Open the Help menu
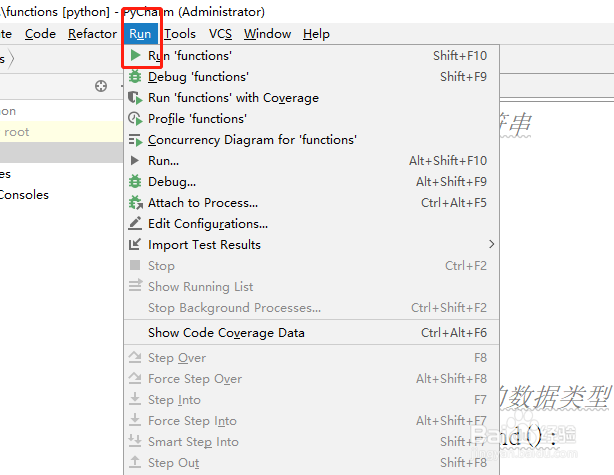614x475 pixels. 316,34
